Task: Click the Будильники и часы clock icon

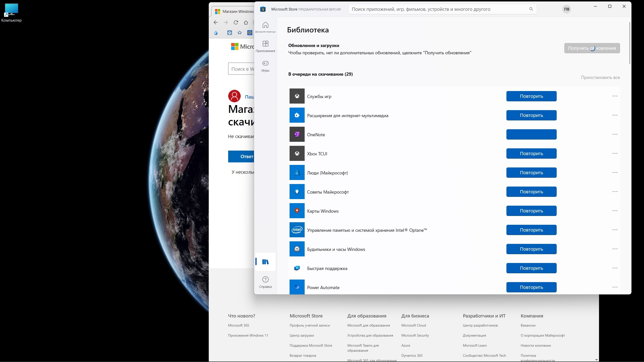Action: tap(297, 249)
